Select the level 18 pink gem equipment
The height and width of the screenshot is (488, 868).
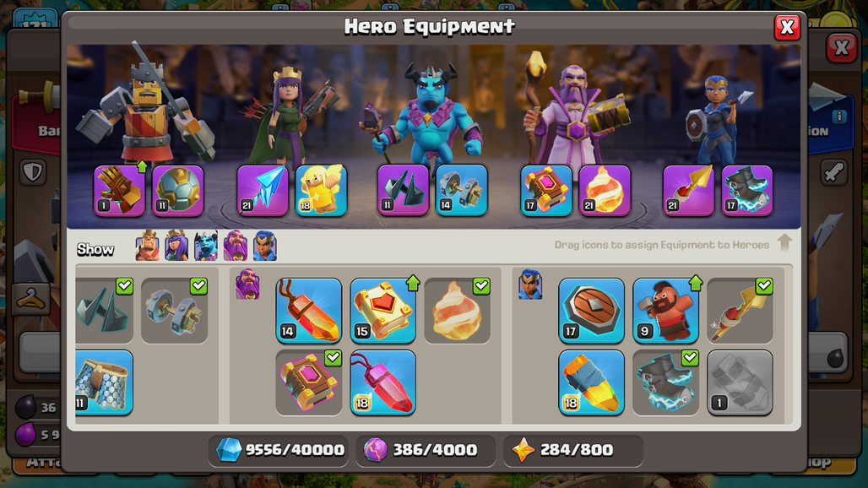(x=383, y=382)
